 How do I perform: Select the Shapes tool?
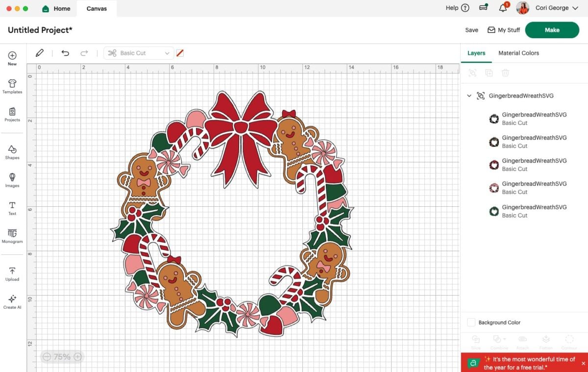[x=12, y=152]
